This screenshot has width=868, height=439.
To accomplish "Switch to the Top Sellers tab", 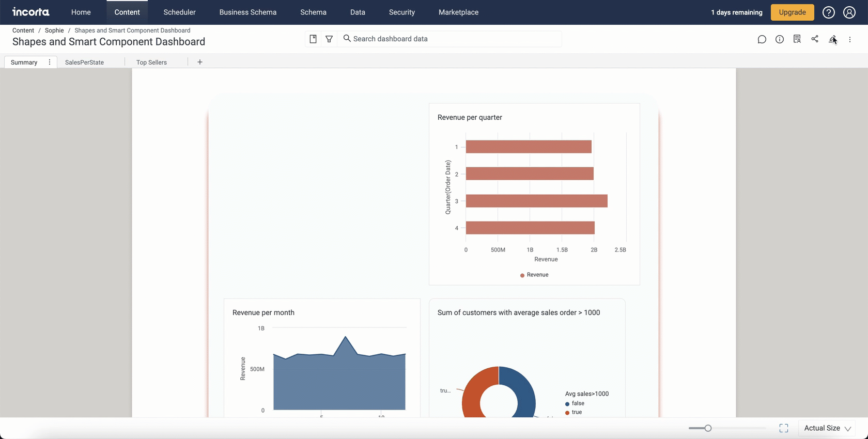I will click(x=151, y=62).
